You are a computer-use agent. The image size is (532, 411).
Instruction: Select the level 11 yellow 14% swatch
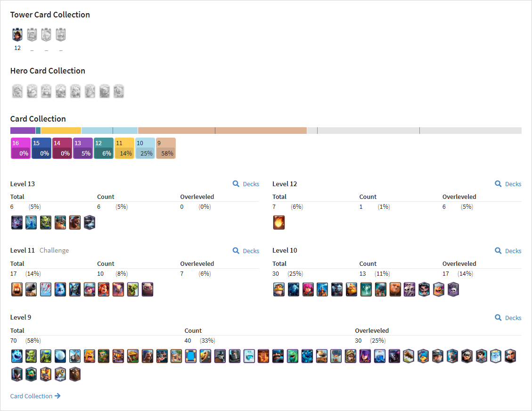(124, 148)
